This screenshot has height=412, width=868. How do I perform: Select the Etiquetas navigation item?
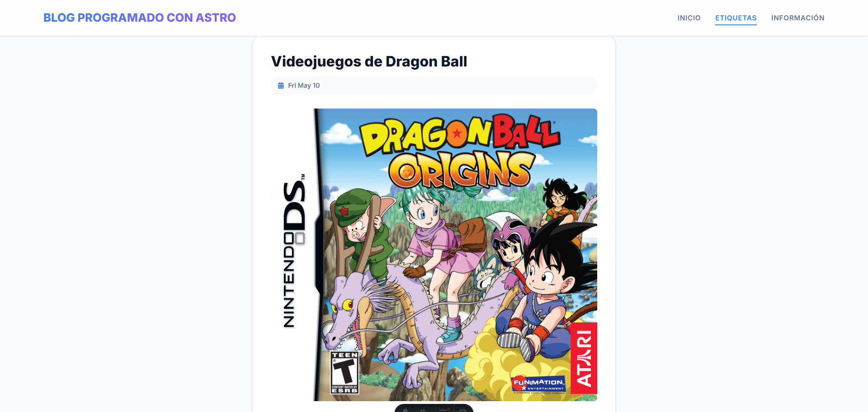736,18
